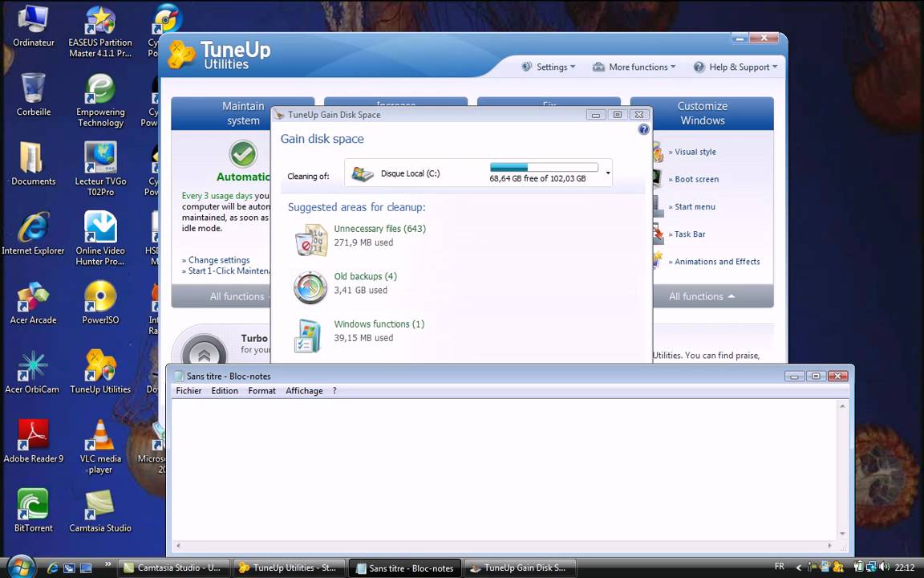Switch to TuneUp Gain Disk Space taskbar button
Image resolution: width=924 pixels, height=578 pixels.
pyautogui.click(x=520, y=568)
